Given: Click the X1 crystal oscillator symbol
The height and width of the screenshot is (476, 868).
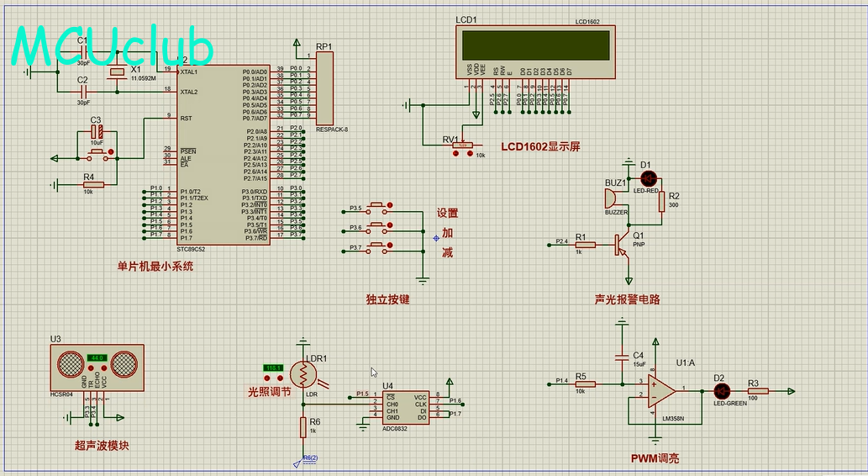Looking at the screenshot, I should pyautogui.click(x=118, y=77).
